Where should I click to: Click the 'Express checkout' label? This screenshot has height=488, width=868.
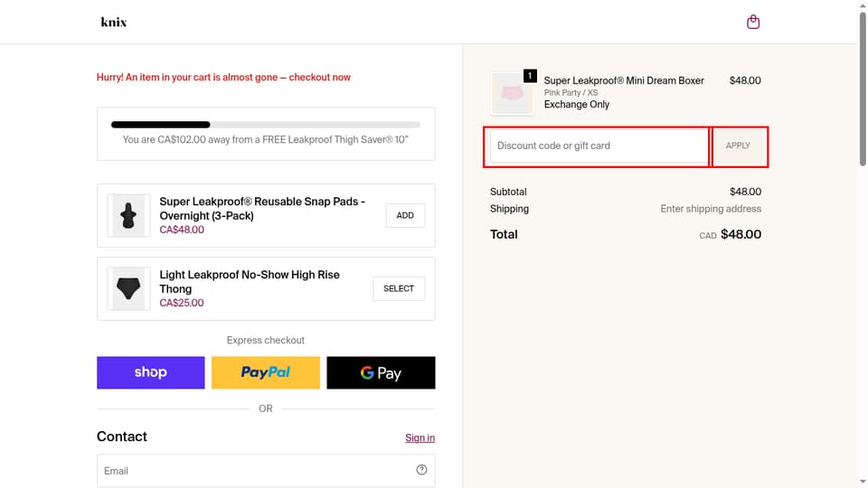point(266,341)
